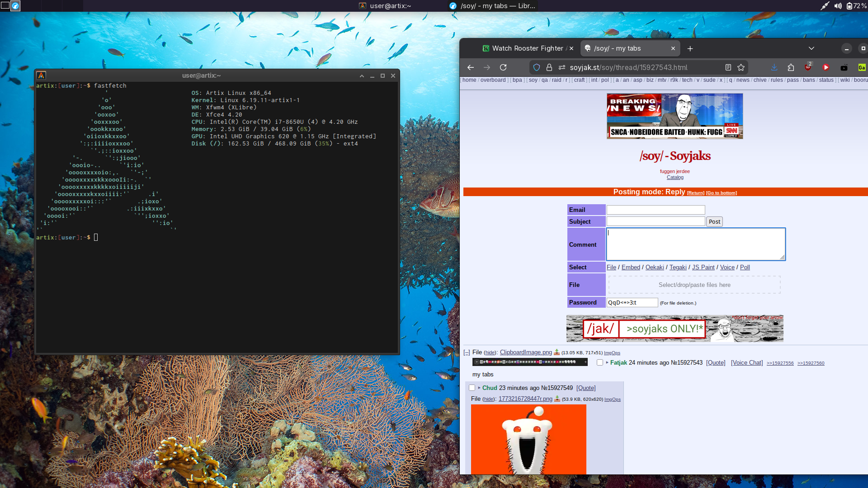Click the browser back arrow

[x=471, y=67]
